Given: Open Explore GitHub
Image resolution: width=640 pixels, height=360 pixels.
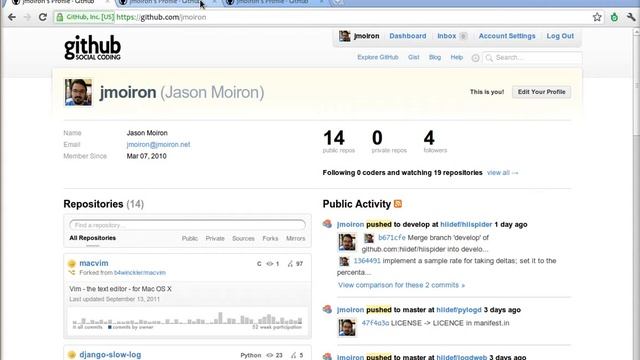Looking at the screenshot, I should pos(378,57).
